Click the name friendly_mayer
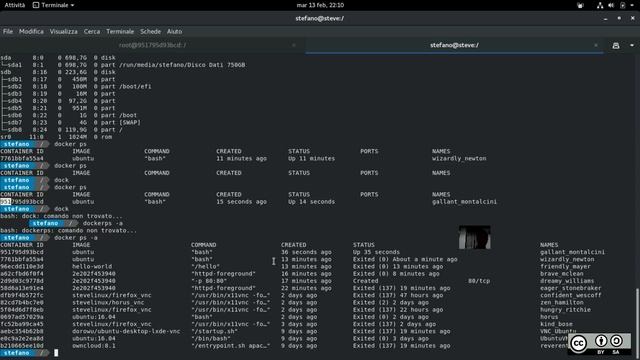640x360 pixels. [x=565, y=267]
